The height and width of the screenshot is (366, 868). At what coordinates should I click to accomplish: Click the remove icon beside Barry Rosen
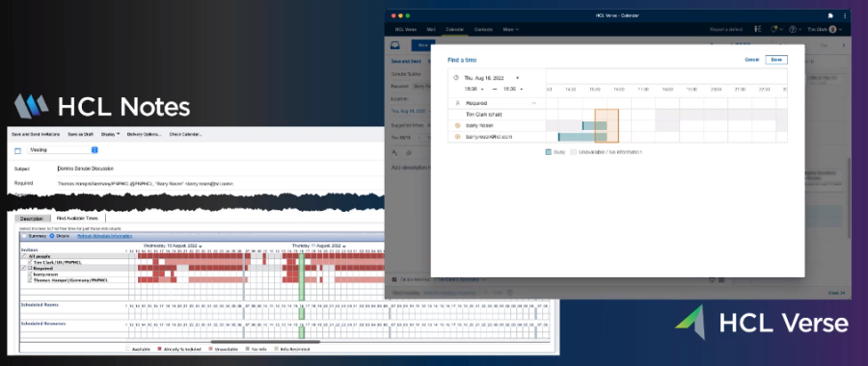click(x=457, y=125)
